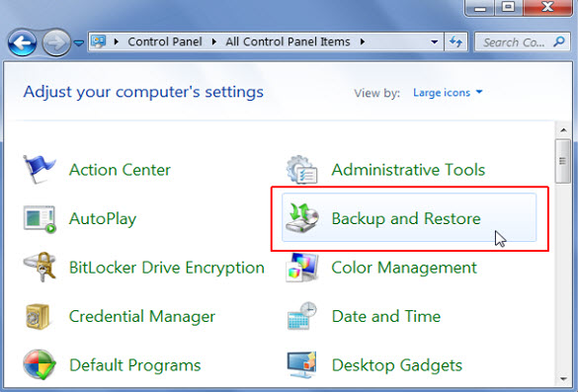
Task: Click the Desktop Gadgets icon
Action: click(x=302, y=364)
